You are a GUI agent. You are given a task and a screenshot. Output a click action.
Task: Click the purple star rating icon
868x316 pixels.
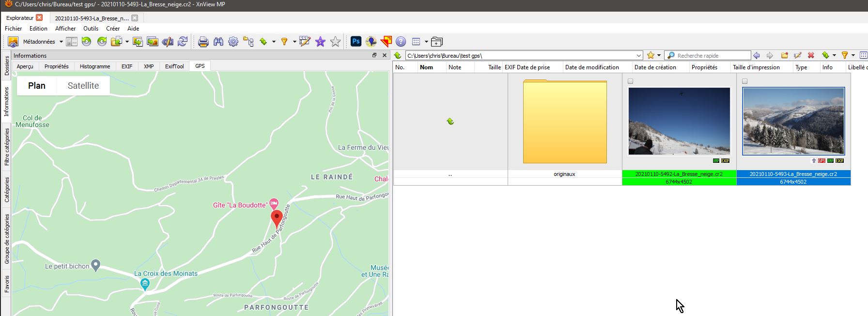(x=320, y=42)
